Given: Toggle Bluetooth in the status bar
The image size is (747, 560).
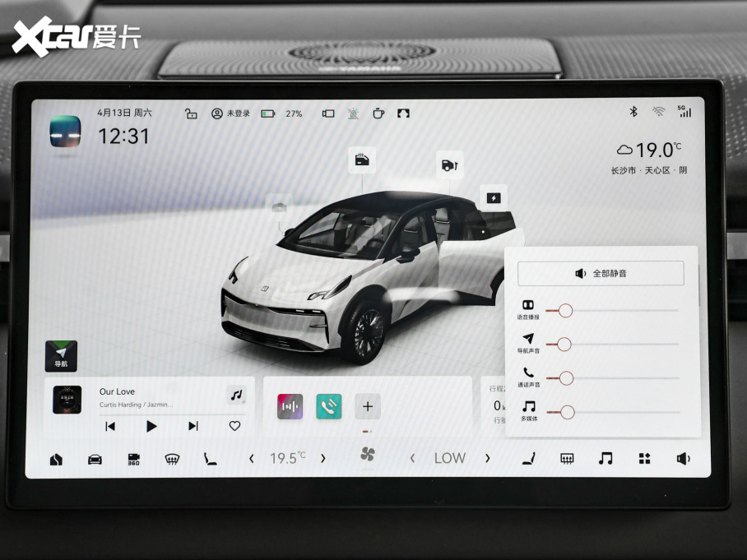Looking at the screenshot, I should point(633,110).
